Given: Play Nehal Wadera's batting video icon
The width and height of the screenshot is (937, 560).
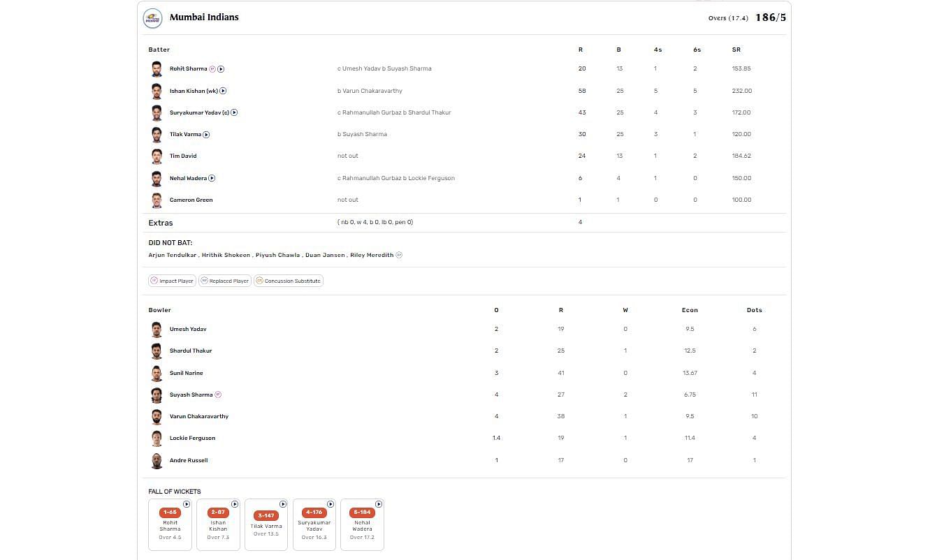Looking at the screenshot, I should (x=212, y=178).
